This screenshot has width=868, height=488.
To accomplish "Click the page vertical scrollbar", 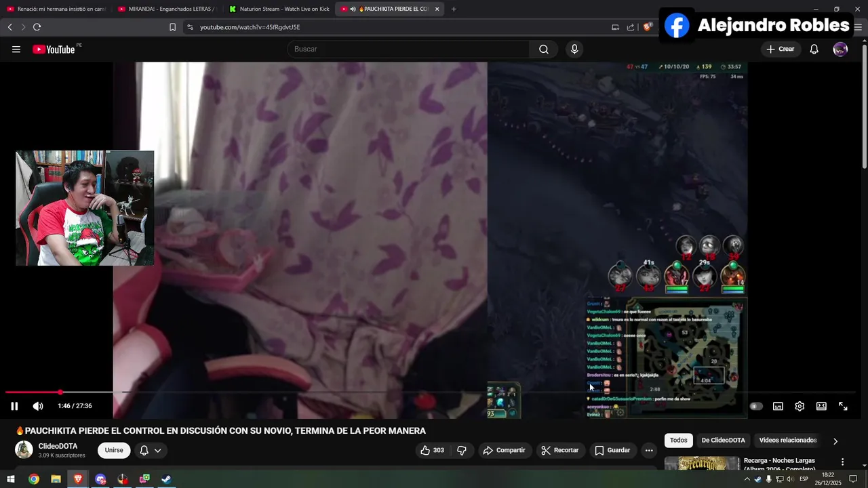I will coord(864,105).
